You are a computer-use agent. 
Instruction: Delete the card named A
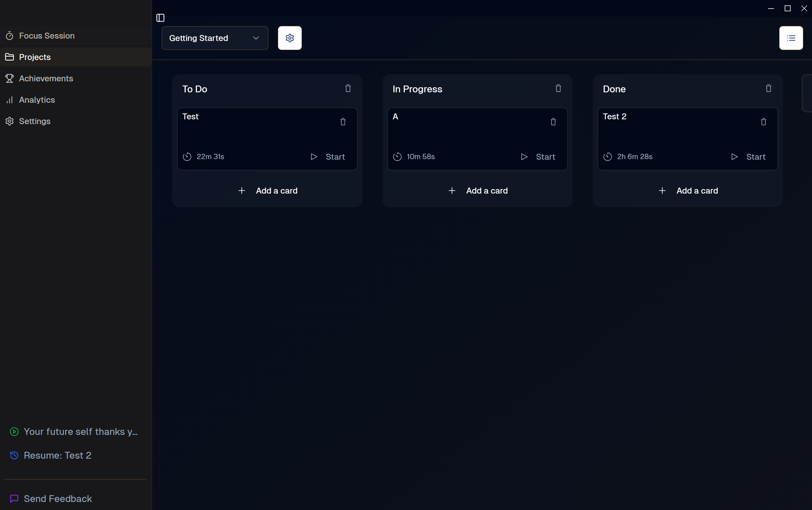[x=553, y=122]
